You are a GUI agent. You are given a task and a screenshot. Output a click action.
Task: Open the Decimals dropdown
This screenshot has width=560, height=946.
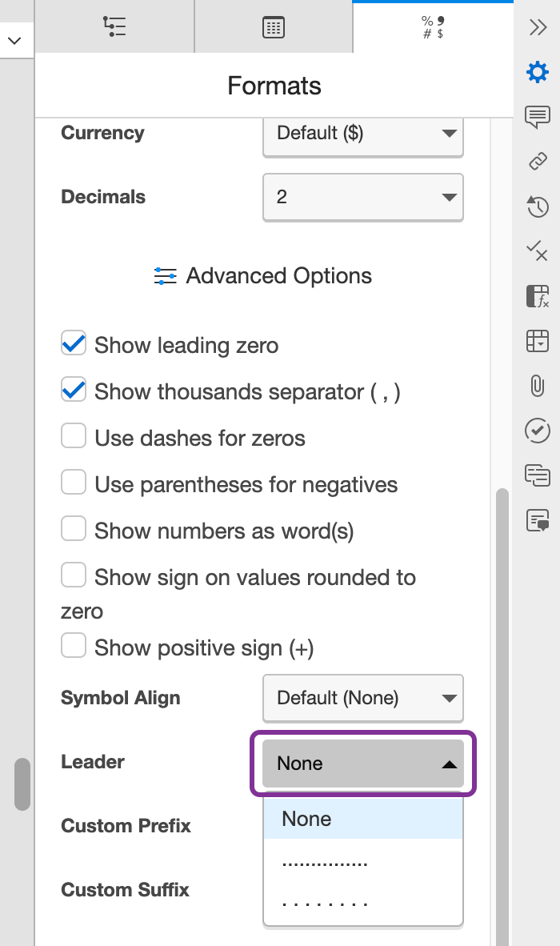(x=362, y=197)
